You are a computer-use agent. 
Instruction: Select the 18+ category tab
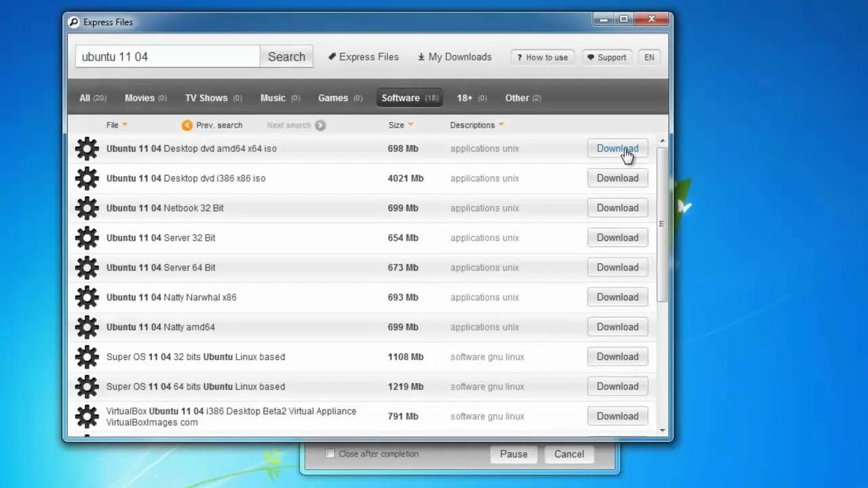pyautogui.click(x=472, y=98)
